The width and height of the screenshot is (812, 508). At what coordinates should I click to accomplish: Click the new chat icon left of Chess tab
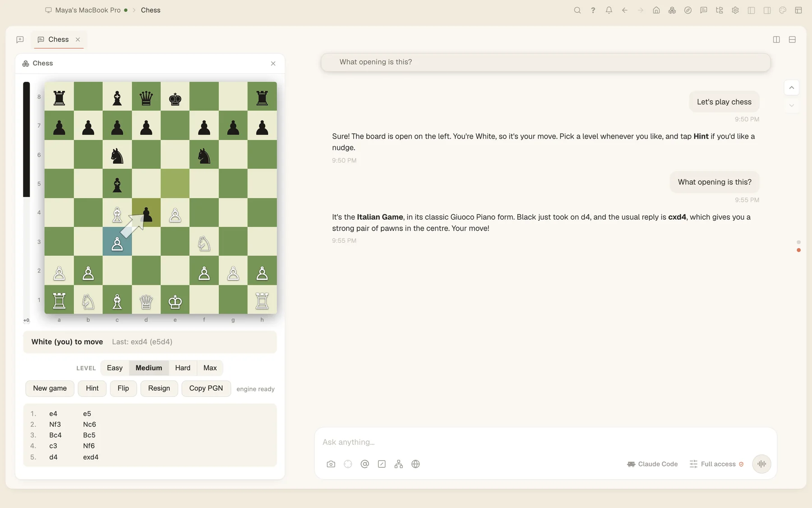click(20, 40)
